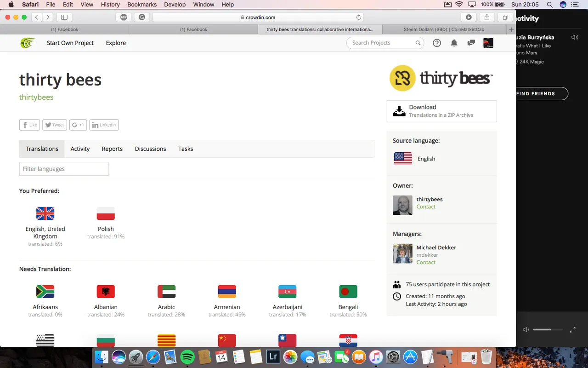Select the Translations tab

(x=42, y=149)
